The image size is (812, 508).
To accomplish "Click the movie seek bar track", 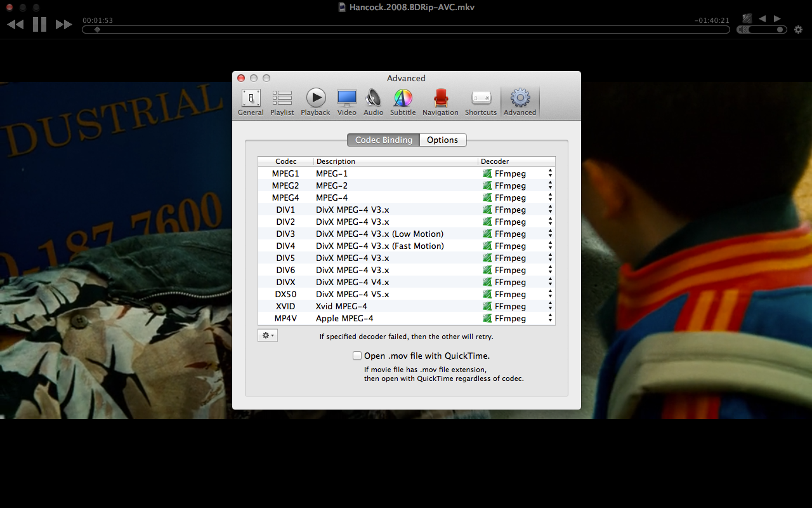I will [x=406, y=29].
